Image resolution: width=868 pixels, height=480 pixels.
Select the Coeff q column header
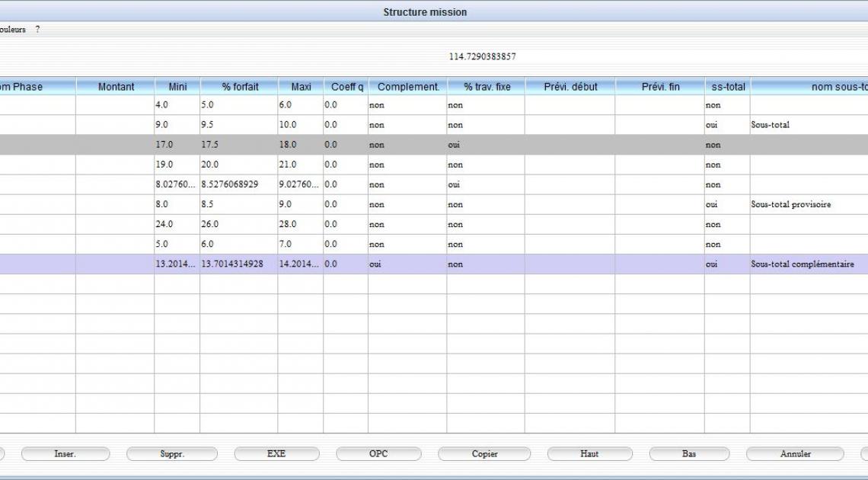point(346,87)
